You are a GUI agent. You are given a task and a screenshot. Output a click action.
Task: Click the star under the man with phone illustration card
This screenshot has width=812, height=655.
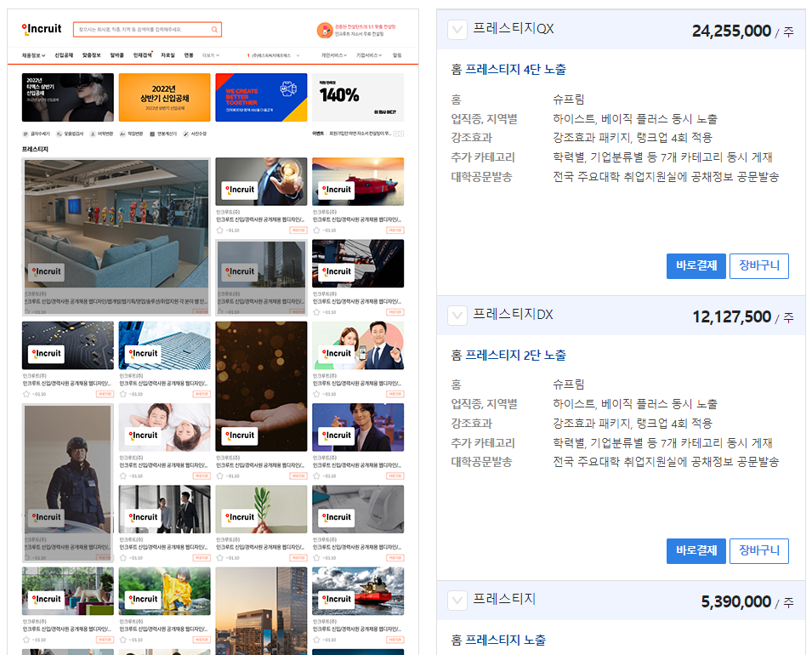(316, 394)
